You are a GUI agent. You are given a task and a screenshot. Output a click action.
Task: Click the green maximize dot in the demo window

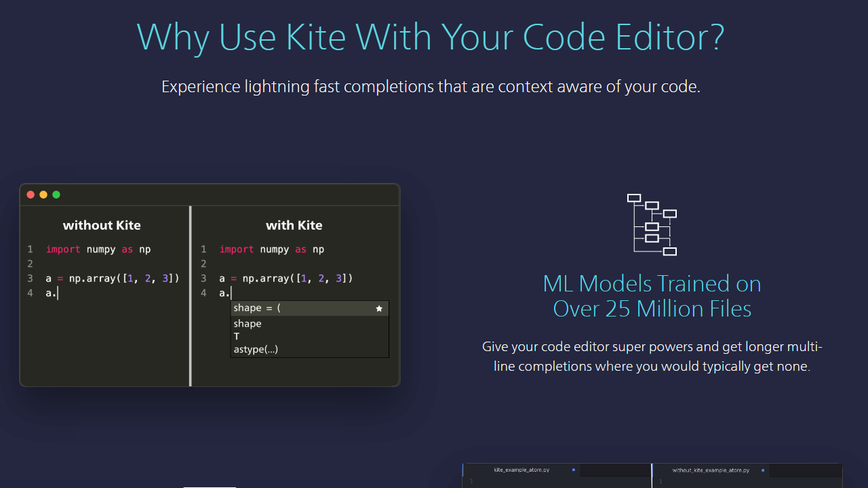tap(56, 195)
